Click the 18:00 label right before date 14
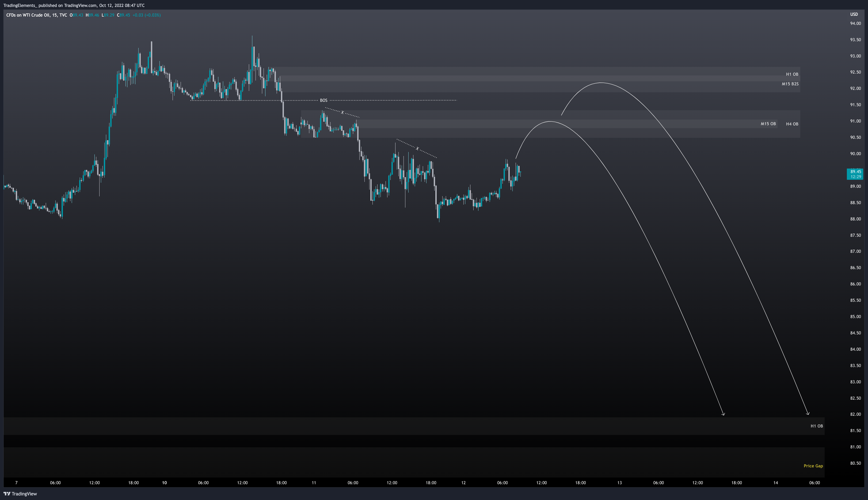This screenshot has height=500, width=868. click(x=737, y=483)
